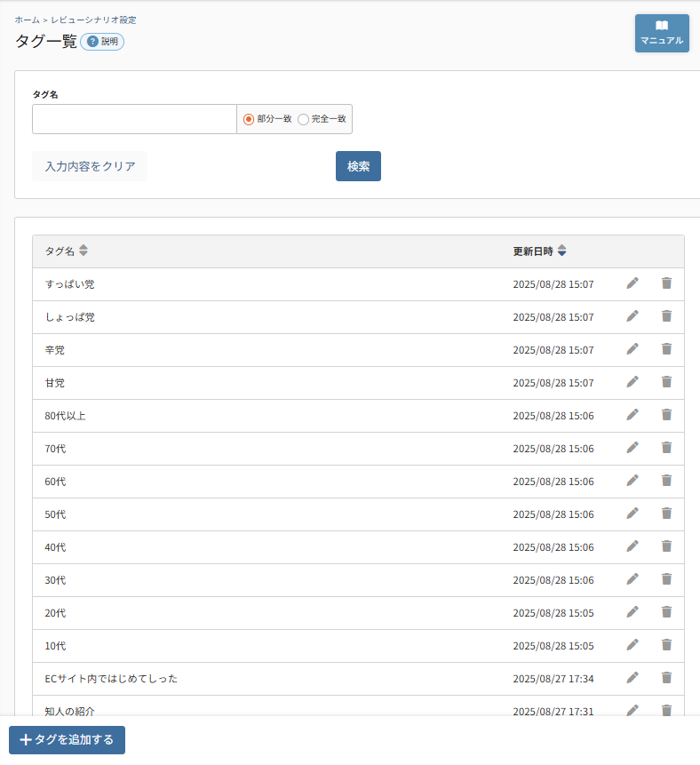Open the レビューシナリオ設定 breadcrumb

coord(93,20)
